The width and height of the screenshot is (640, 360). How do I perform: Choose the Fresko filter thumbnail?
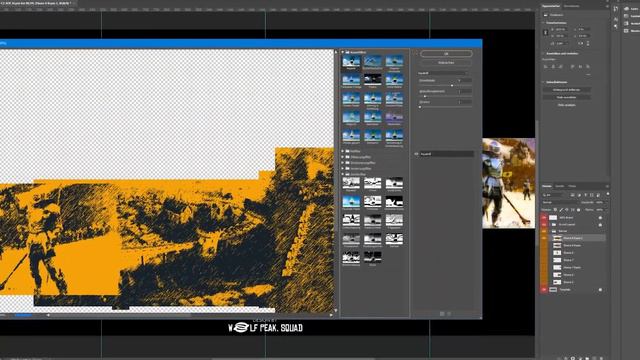click(x=372, y=80)
